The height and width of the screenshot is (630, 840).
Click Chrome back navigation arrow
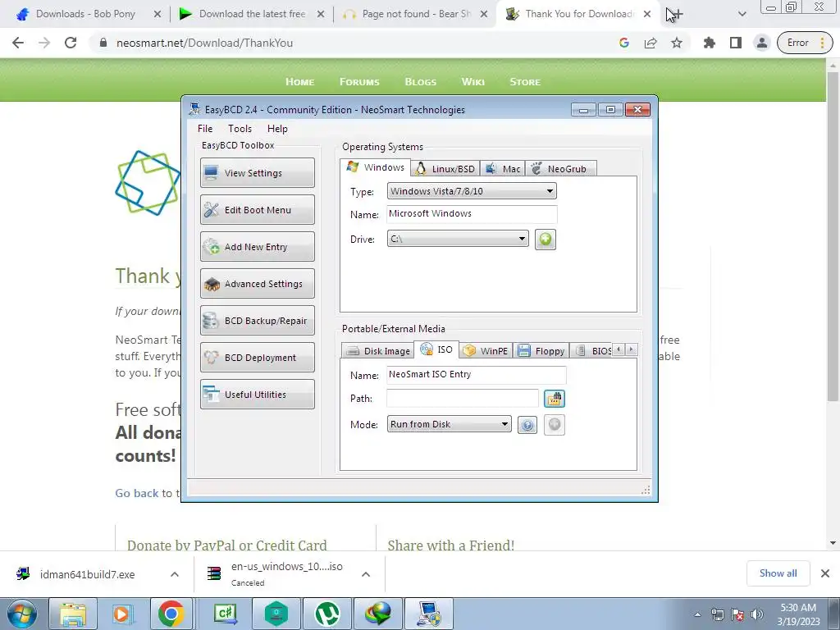18,43
